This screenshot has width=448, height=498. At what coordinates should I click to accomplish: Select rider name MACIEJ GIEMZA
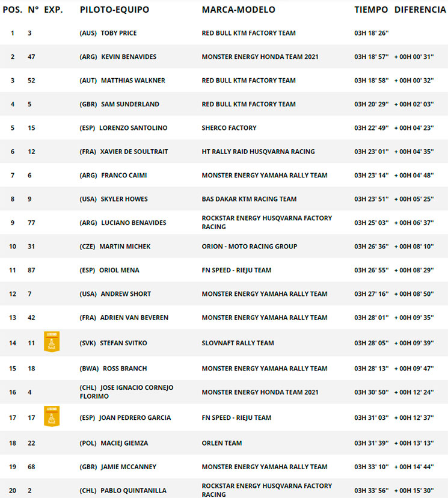pos(124,443)
